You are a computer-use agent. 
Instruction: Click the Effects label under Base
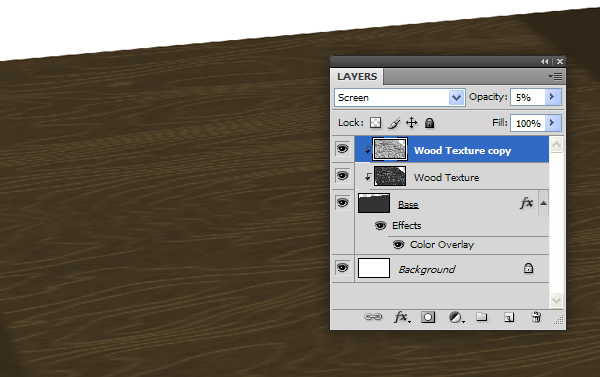click(x=406, y=225)
